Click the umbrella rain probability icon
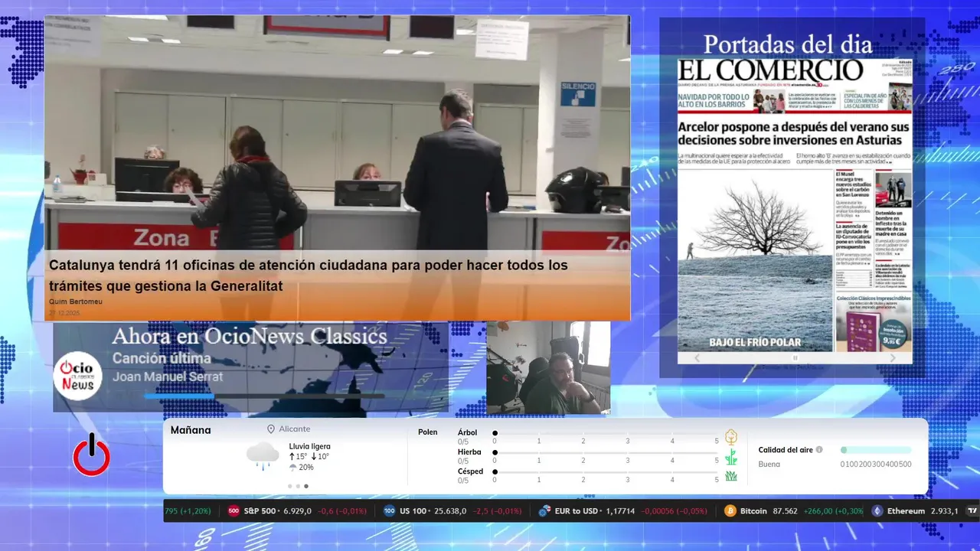 [292, 468]
